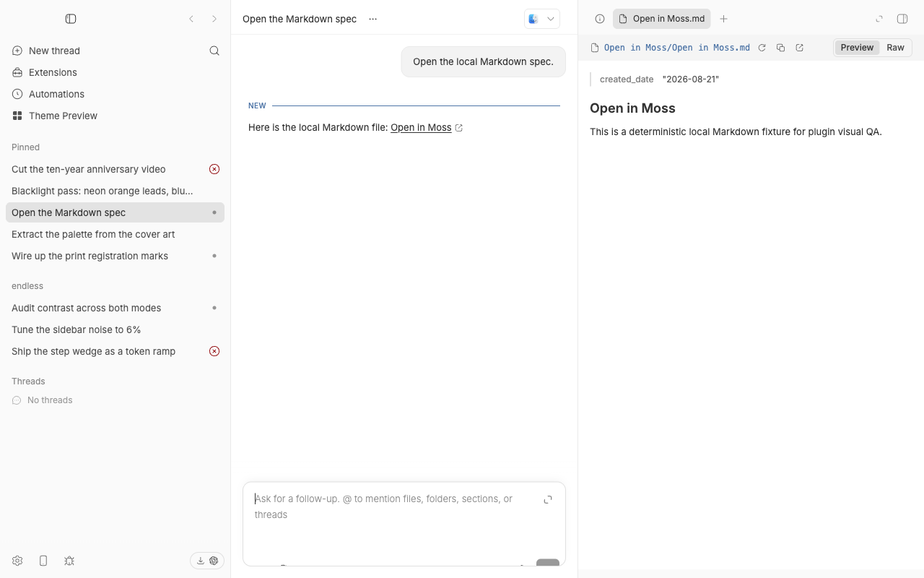Click the 'created_date' property label
Image resolution: width=924 pixels, height=578 pixels.
coord(627,79)
